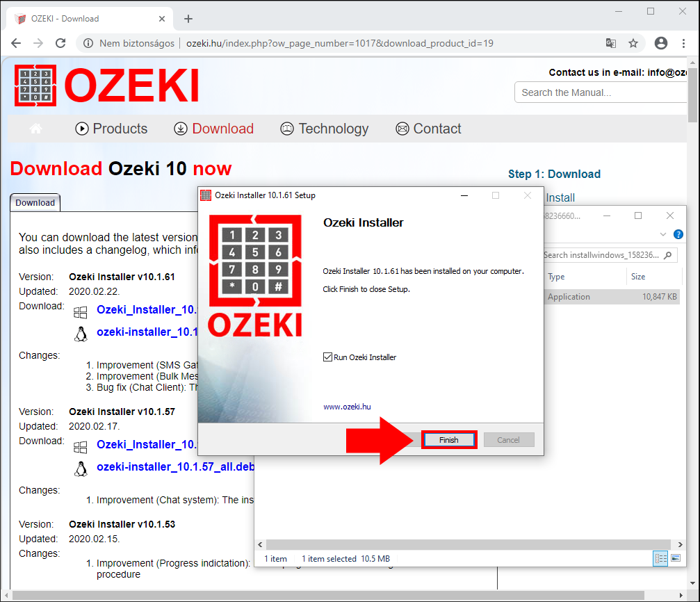
Task: Click the Linux penguin icon for v10.1.57
Action: coord(81,469)
